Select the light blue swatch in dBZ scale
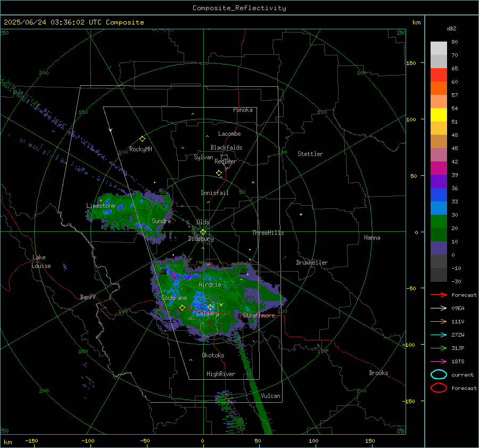Screen dimensions: 479x448 pos(439,208)
